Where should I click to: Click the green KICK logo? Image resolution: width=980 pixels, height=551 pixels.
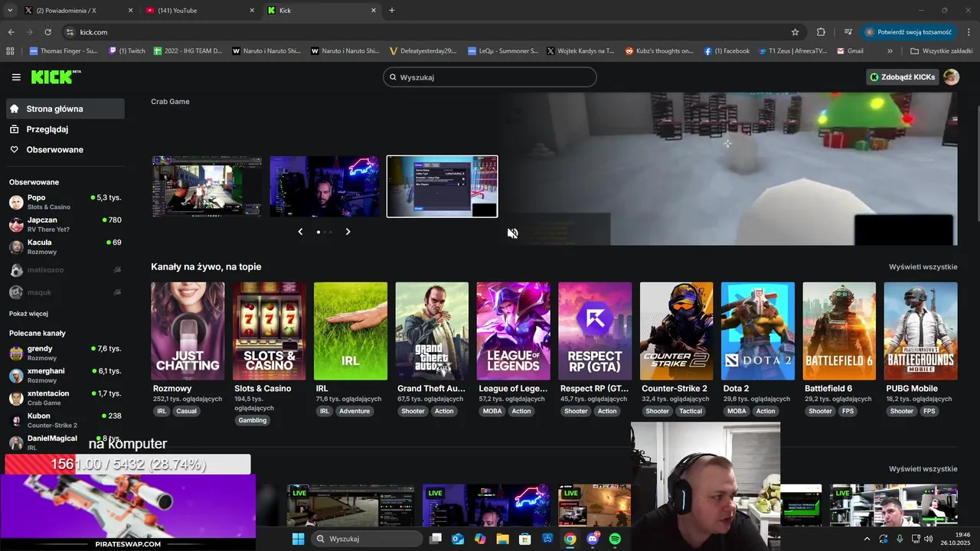click(56, 77)
